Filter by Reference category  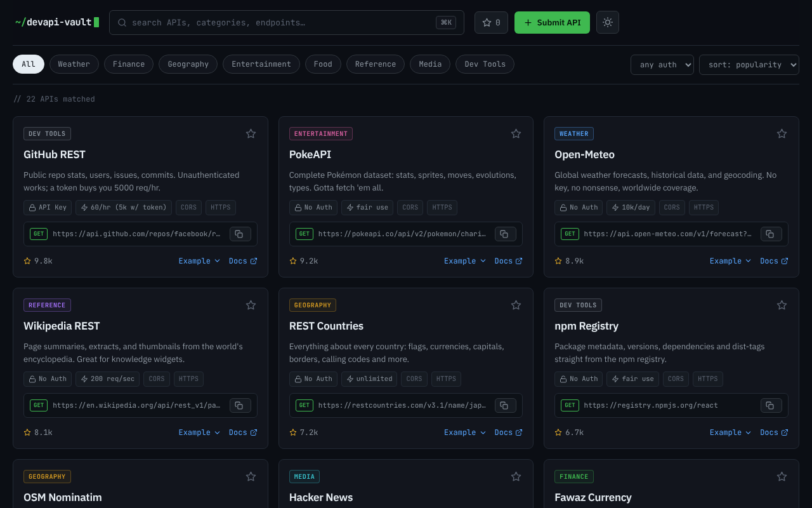(x=376, y=64)
